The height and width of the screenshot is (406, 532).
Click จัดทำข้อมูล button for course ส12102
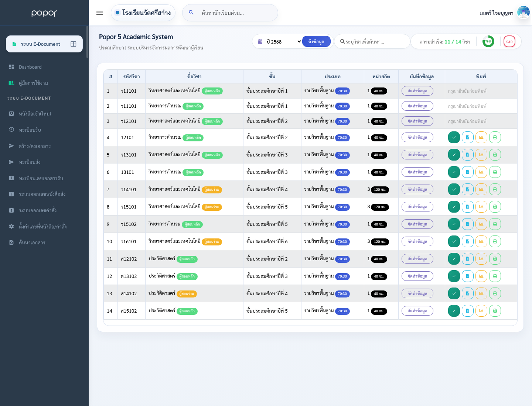pyautogui.click(x=417, y=259)
